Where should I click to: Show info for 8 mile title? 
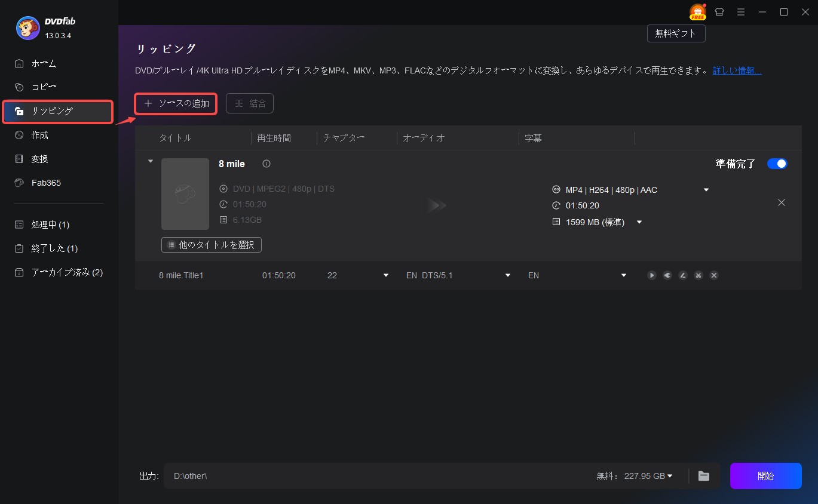[x=266, y=164]
